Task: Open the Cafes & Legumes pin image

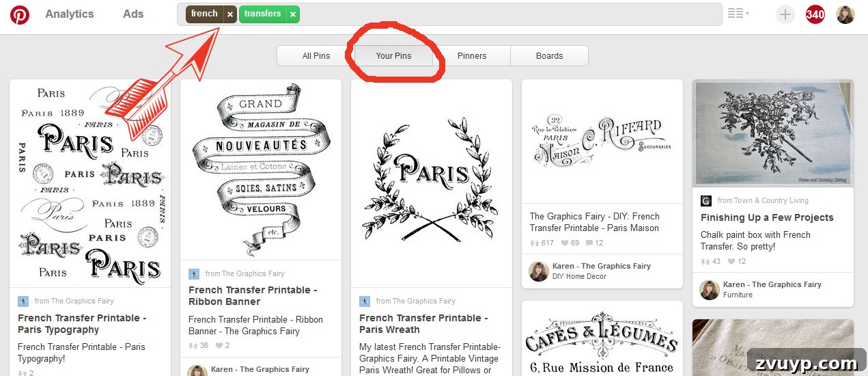Action: [602, 338]
